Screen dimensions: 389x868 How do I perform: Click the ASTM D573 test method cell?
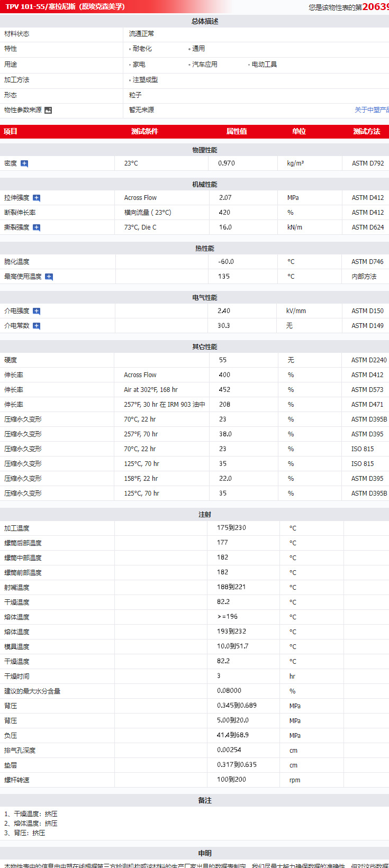[367, 390]
